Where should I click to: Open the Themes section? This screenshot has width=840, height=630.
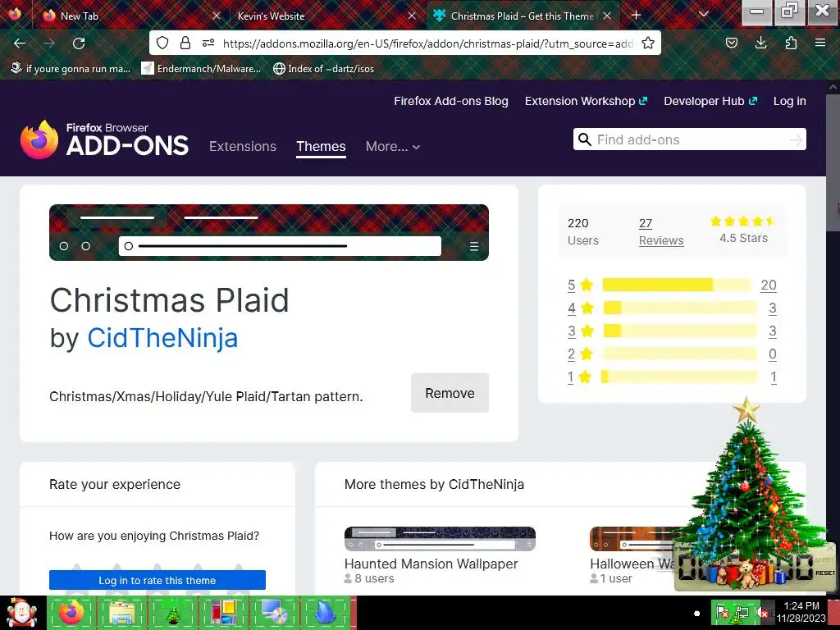321,146
